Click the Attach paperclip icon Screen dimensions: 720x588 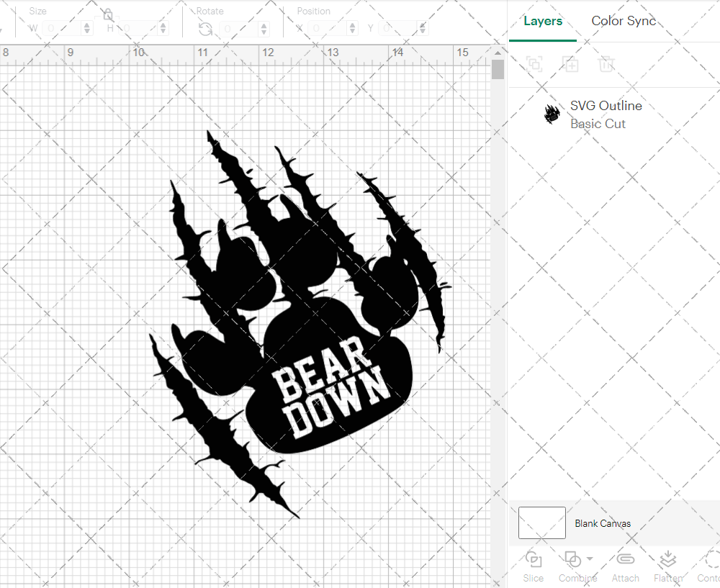click(625, 559)
